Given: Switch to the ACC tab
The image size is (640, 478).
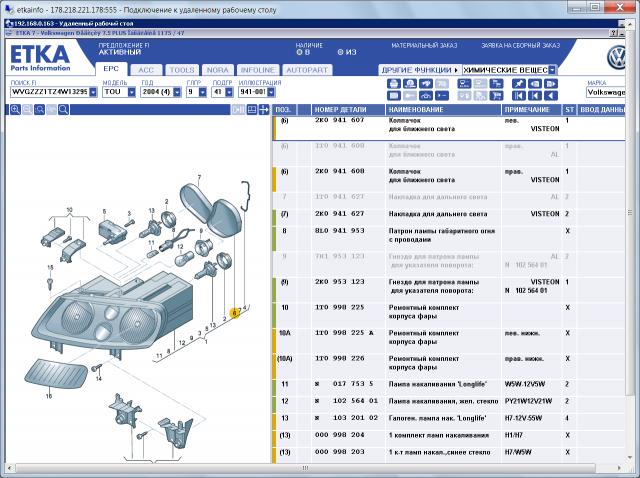Looking at the screenshot, I should click(146, 70).
